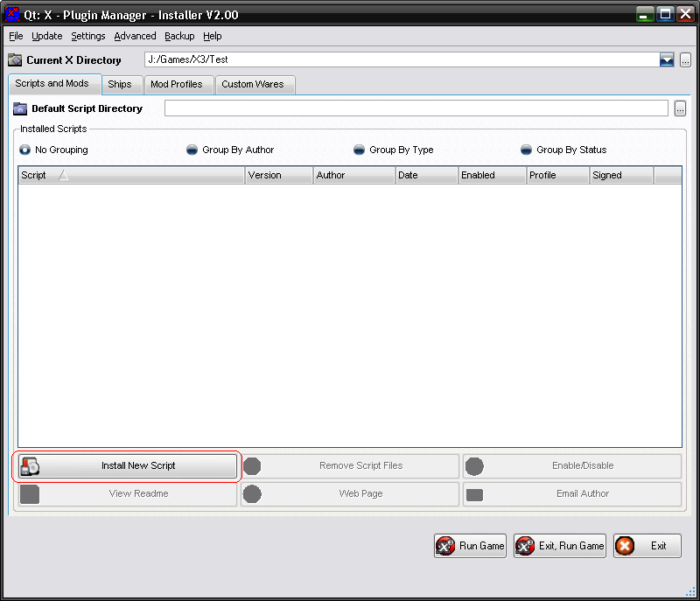Click Run Game button
This screenshot has height=601, width=700.
click(x=470, y=546)
